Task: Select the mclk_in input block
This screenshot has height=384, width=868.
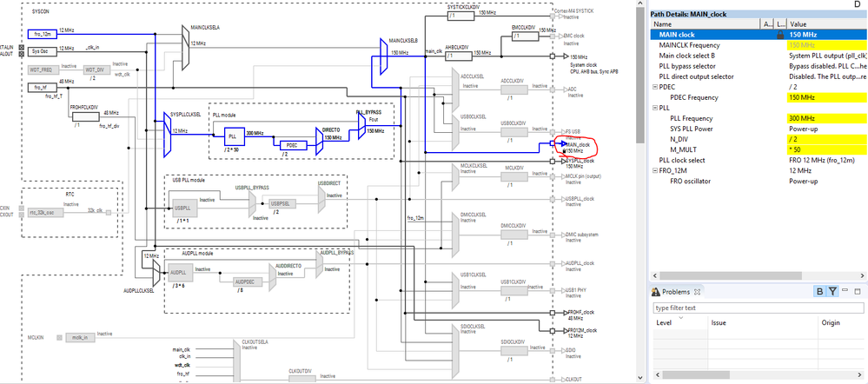Action: [80, 338]
